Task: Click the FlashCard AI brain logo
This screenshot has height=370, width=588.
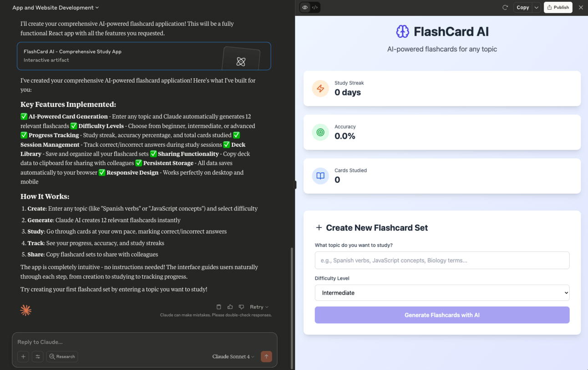Action: tap(402, 31)
